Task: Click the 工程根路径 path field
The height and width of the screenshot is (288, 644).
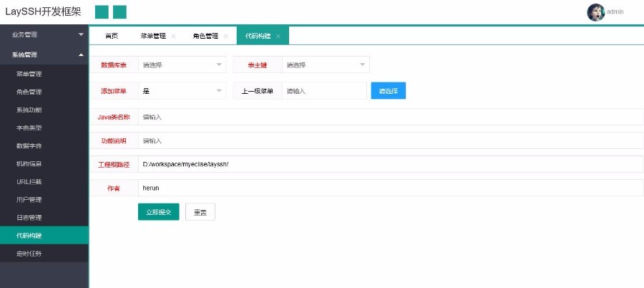Action: click(x=391, y=164)
